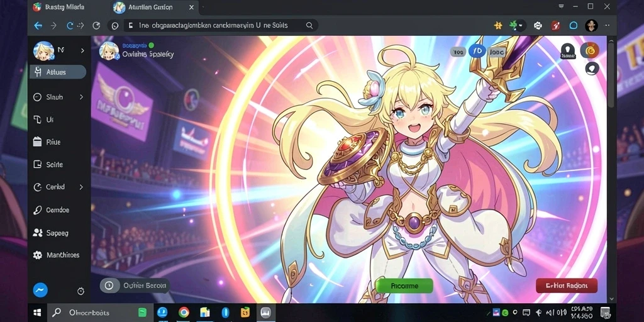Open the browser profile avatar
644x322 pixels.
coord(591,25)
